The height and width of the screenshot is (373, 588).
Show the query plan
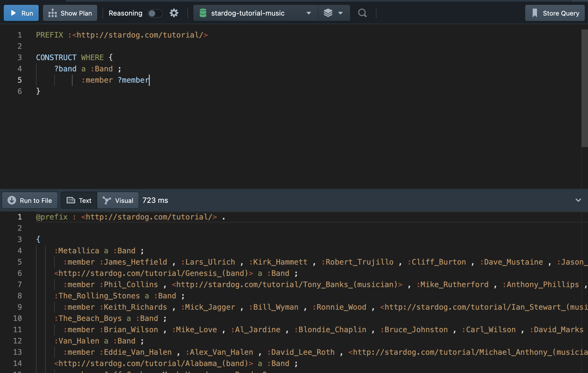point(70,13)
